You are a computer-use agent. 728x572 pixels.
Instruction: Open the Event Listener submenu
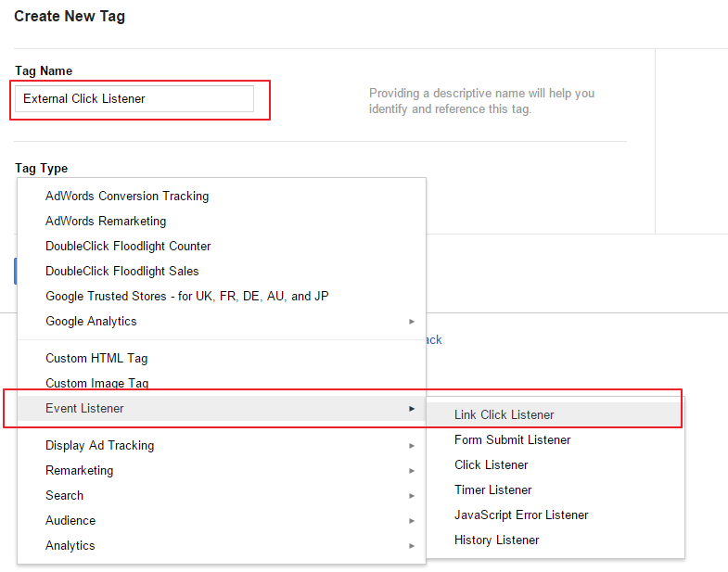tap(222, 409)
